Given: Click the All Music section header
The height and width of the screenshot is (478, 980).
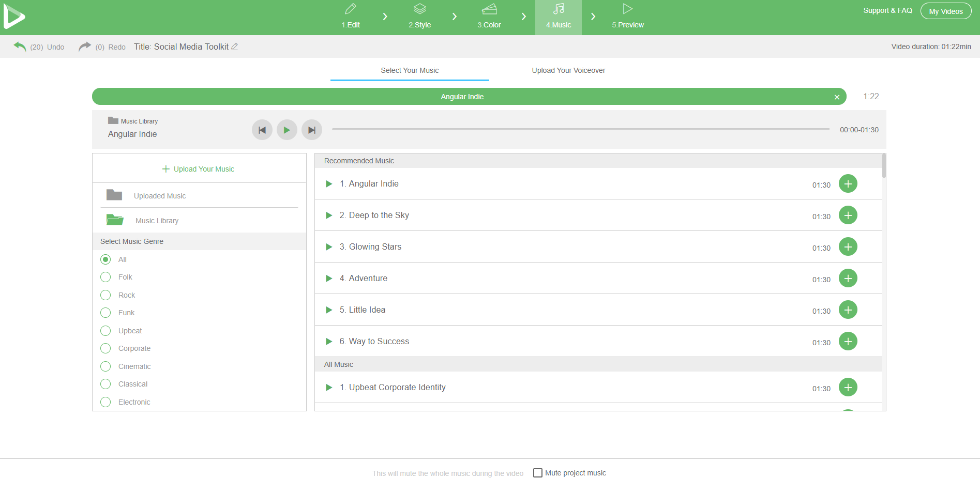Looking at the screenshot, I should (598, 364).
